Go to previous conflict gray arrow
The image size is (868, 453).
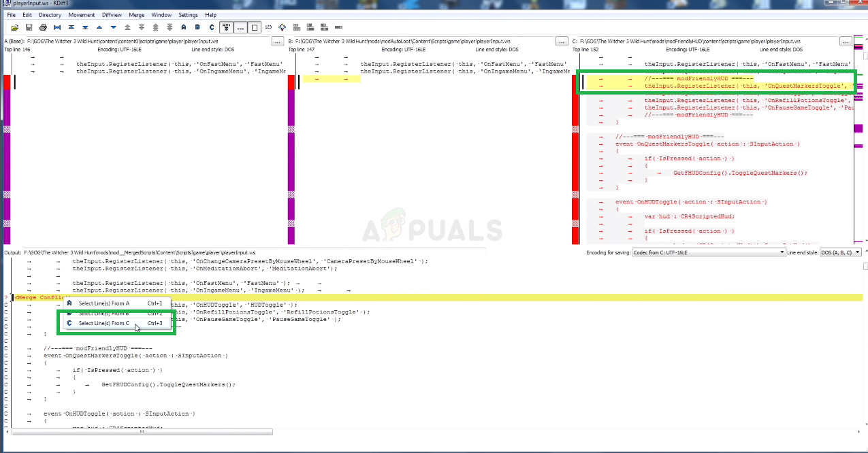[x=127, y=27]
